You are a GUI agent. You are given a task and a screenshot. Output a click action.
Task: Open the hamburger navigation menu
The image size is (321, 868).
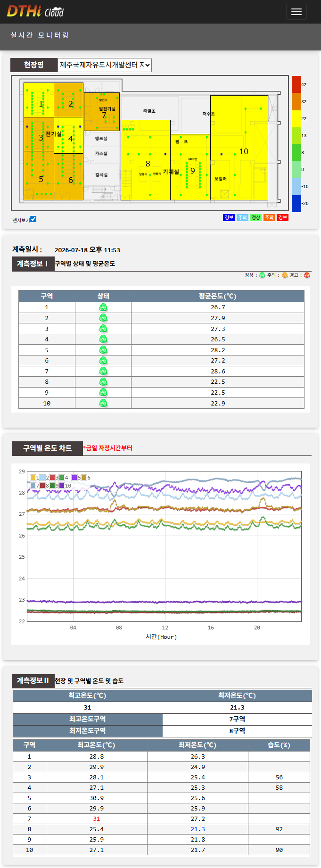[296, 12]
